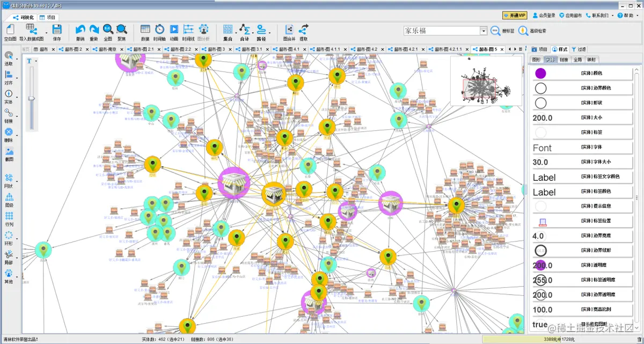Select the 映射 mapping sub-tab
The height and width of the screenshot is (344, 644).
click(x=591, y=60)
